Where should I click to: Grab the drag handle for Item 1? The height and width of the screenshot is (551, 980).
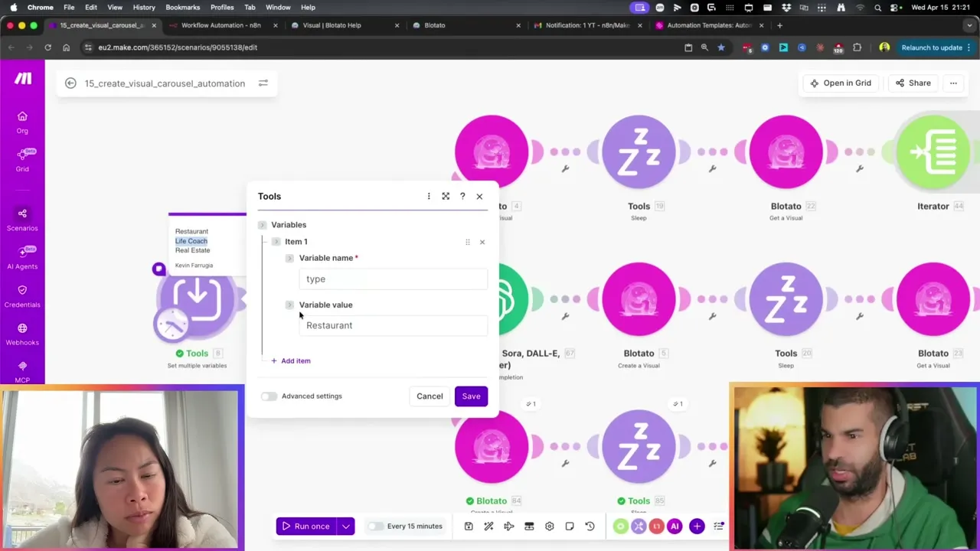click(468, 242)
